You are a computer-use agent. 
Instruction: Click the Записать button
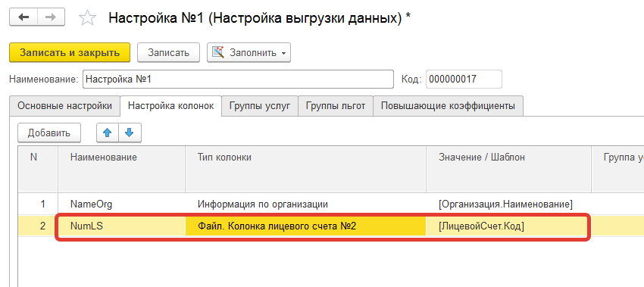tap(168, 52)
